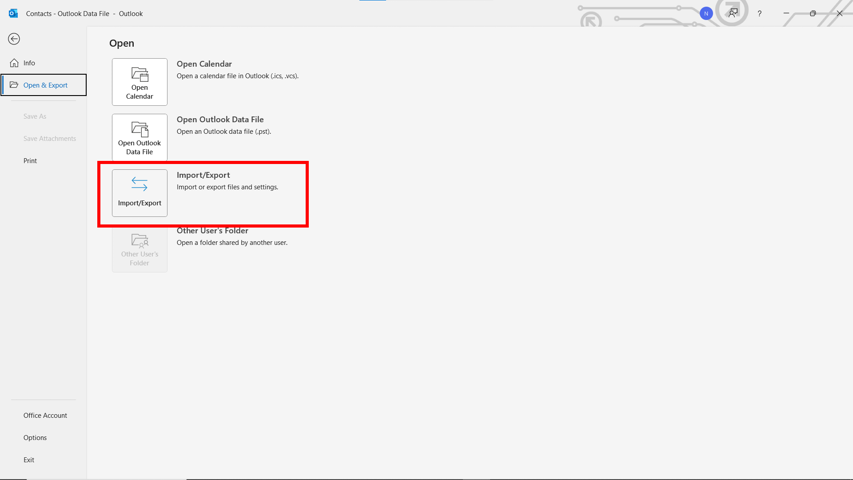Select the Open & Export menu item

[x=44, y=85]
